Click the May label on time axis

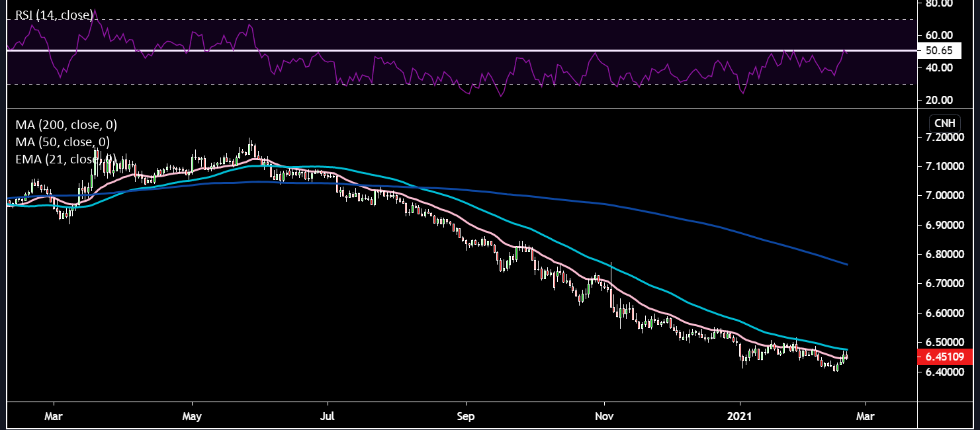tap(192, 417)
